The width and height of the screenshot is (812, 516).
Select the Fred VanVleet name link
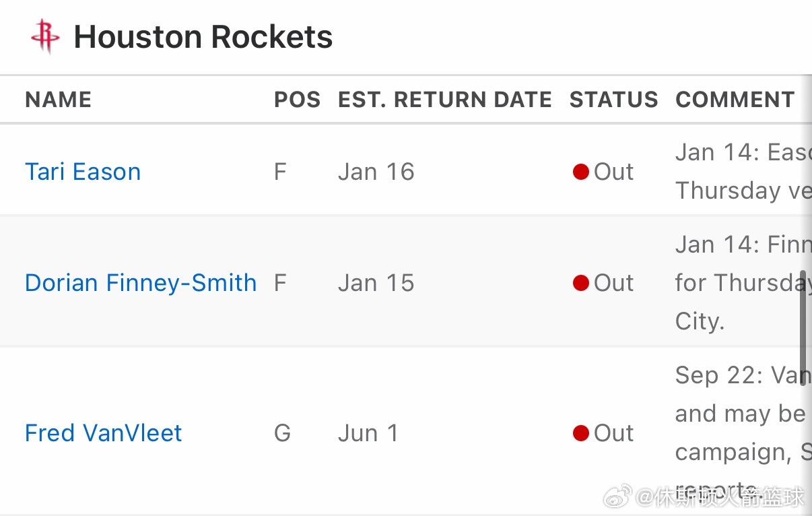point(103,433)
